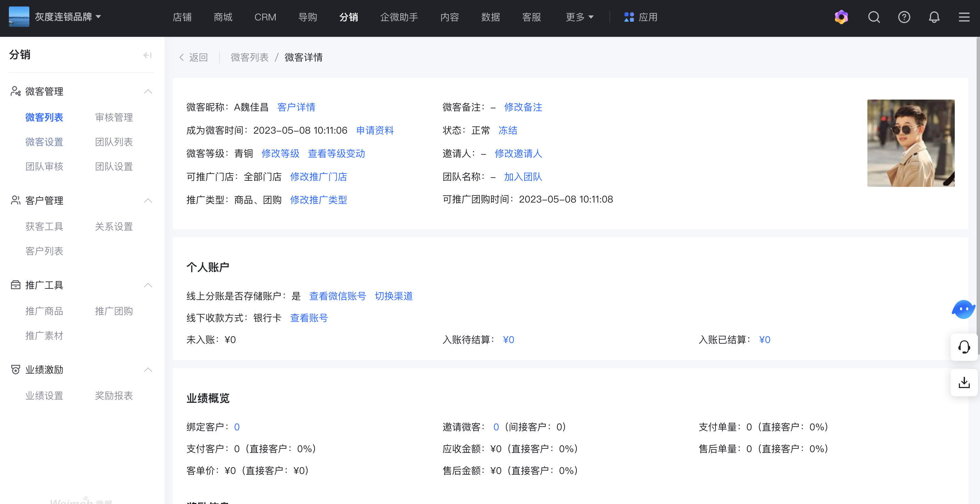The width and height of the screenshot is (980, 504).
Task: Collapse the 推广工具 section chevron
Action: pyautogui.click(x=148, y=285)
